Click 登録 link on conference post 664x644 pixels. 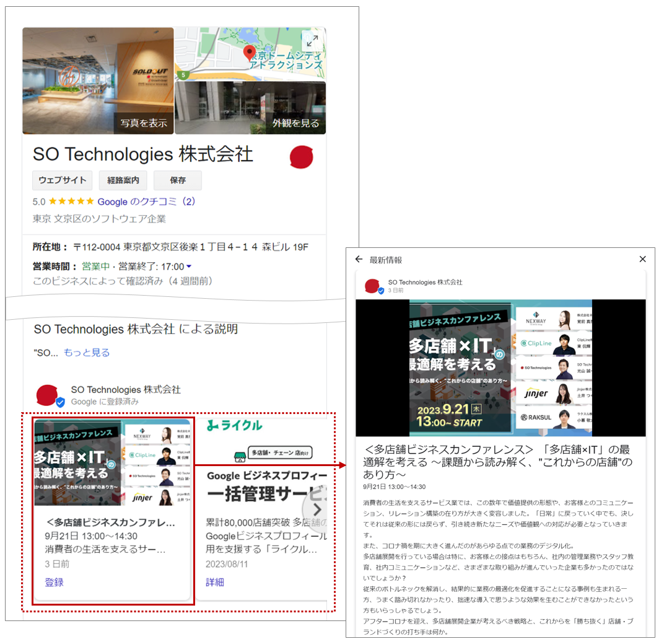[x=55, y=582]
